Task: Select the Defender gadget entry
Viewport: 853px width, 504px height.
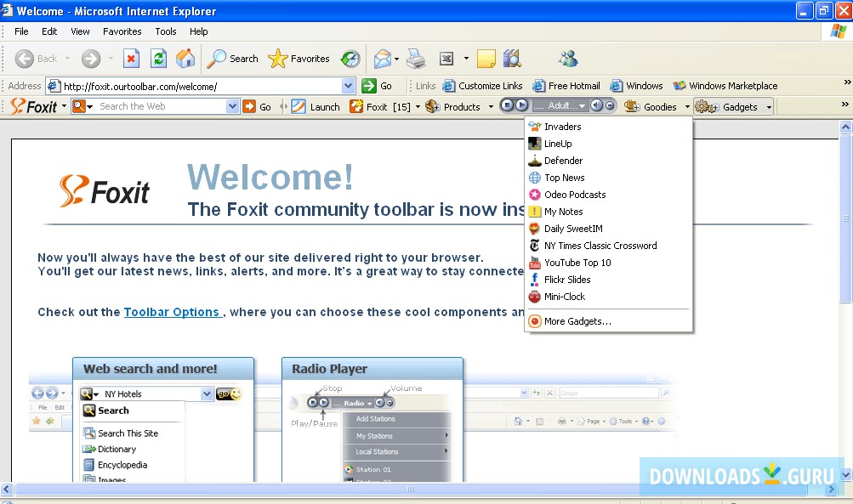Action: tap(563, 160)
